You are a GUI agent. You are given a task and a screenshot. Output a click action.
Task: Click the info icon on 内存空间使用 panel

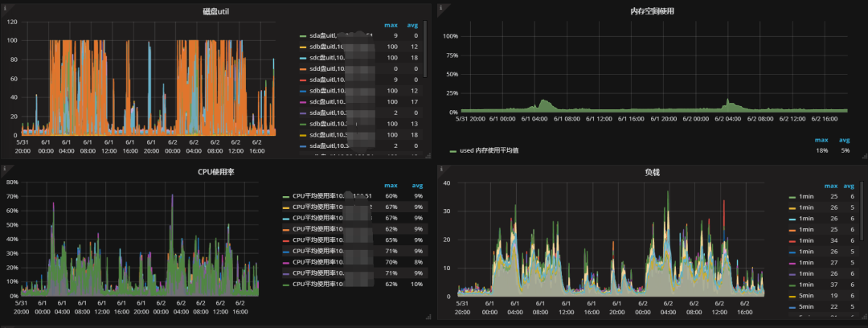442,7
